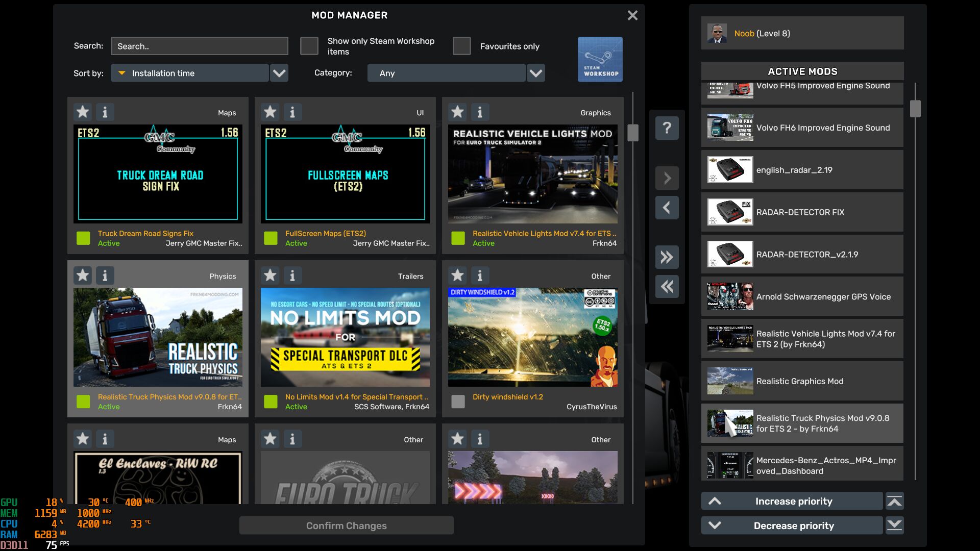This screenshot has width=980, height=551.
Task: Open the Sort by Installation time dropdown
Action: tap(279, 73)
